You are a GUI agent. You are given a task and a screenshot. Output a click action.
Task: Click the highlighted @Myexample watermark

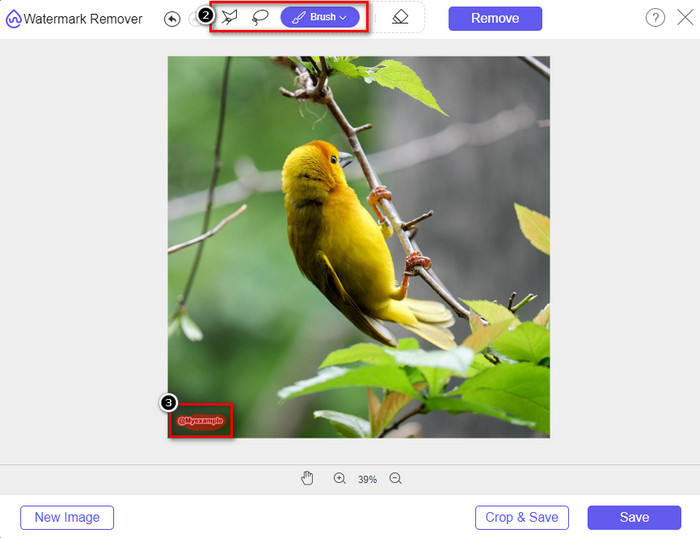click(201, 421)
